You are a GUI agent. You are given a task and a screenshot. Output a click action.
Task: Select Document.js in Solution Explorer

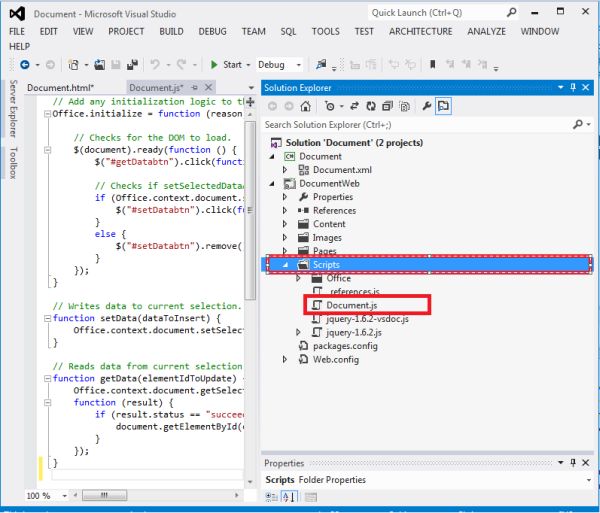pyautogui.click(x=349, y=304)
